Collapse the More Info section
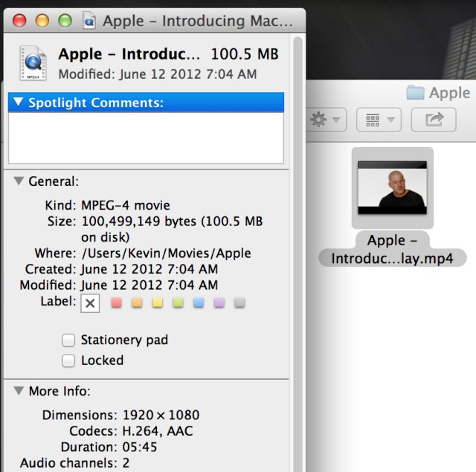The image size is (476, 472). (19, 391)
